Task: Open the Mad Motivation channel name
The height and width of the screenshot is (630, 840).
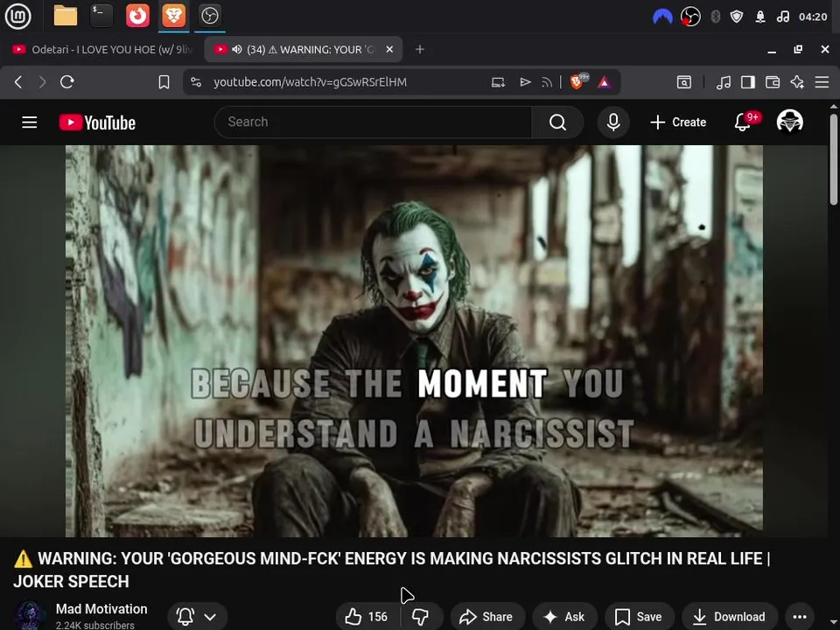Action: (x=101, y=609)
